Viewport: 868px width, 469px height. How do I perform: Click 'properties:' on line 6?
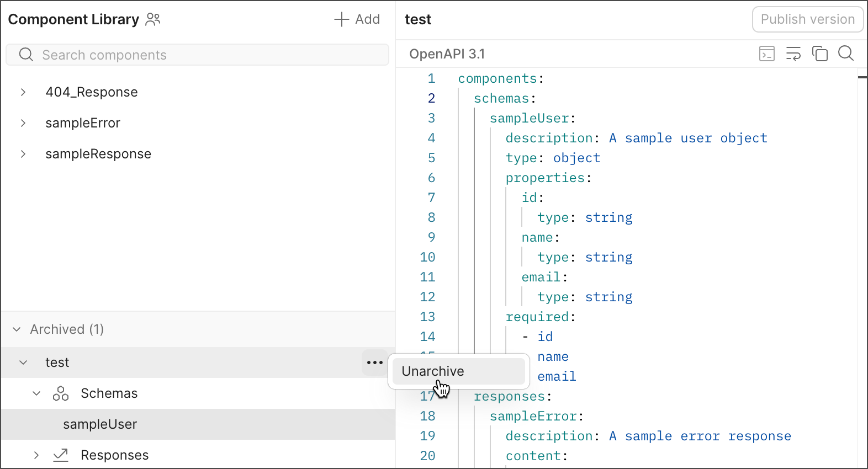(x=549, y=178)
